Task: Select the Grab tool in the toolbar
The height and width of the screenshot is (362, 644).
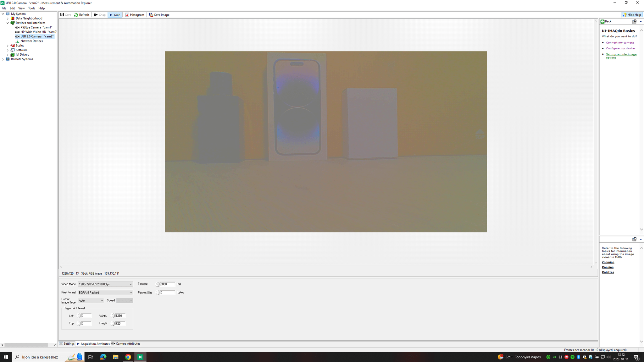Action: click(x=115, y=14)
